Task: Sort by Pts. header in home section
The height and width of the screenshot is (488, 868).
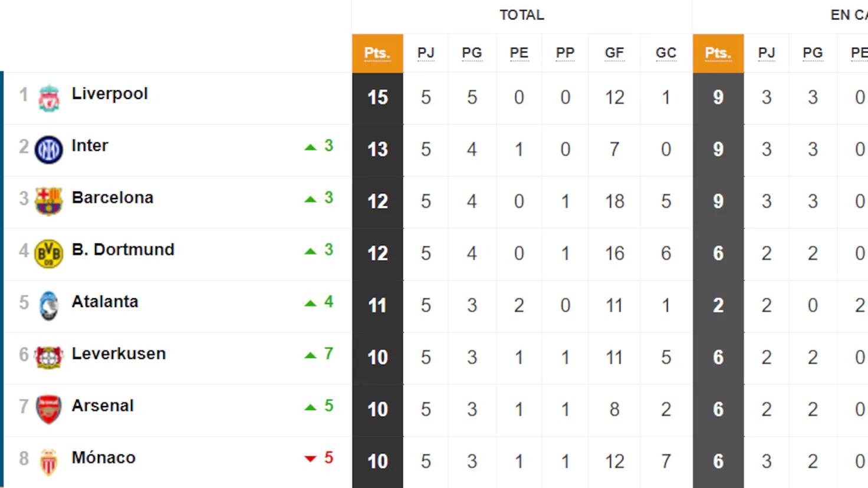Action: tap(718, 53)
